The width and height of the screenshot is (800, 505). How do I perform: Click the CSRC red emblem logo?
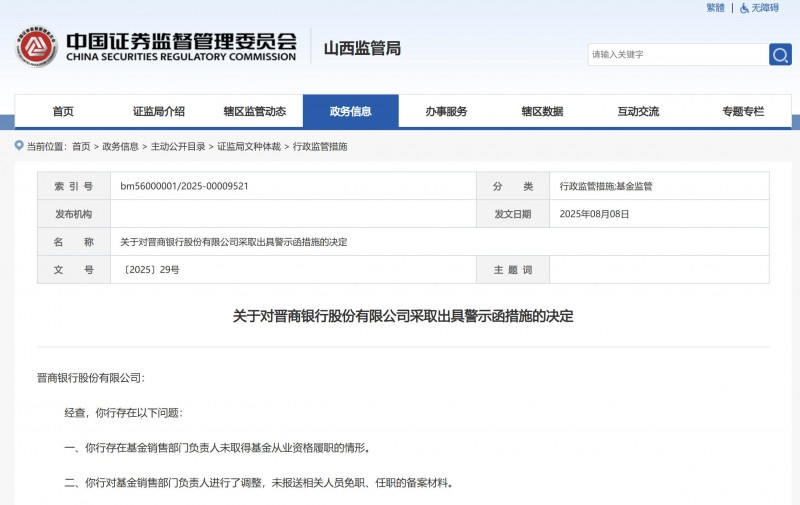[x=36, y=47]
